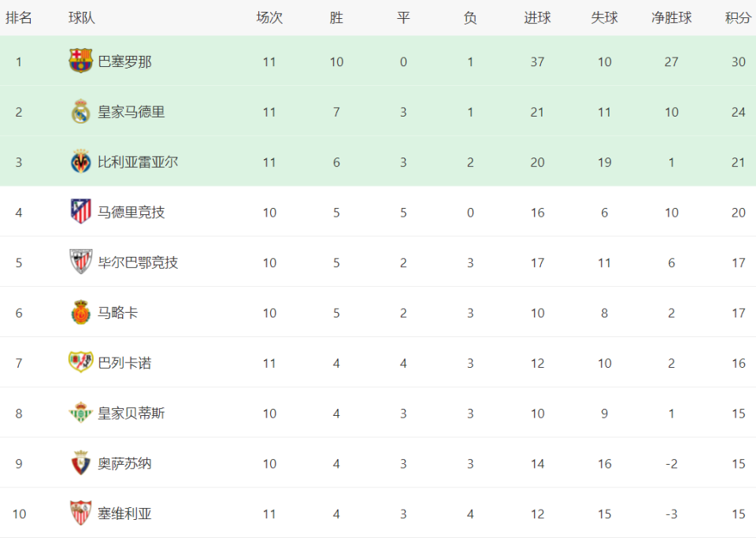Sort by the 积分 column header

[x=738, y=18]
